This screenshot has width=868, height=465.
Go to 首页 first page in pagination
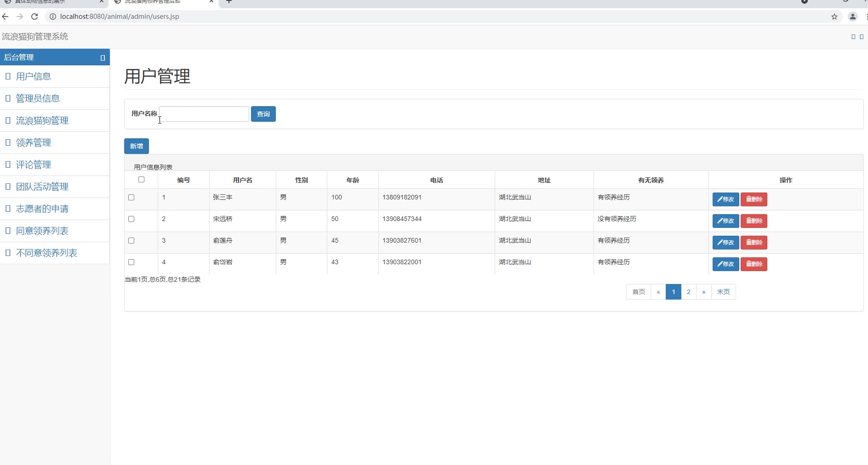pyautogui.click(x=639, y=292)
